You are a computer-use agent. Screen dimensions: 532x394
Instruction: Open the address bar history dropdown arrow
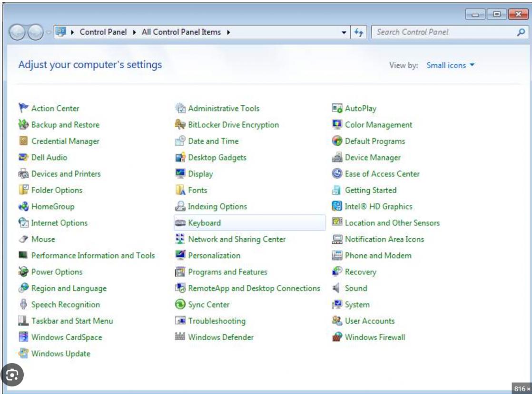click(344, 32)
